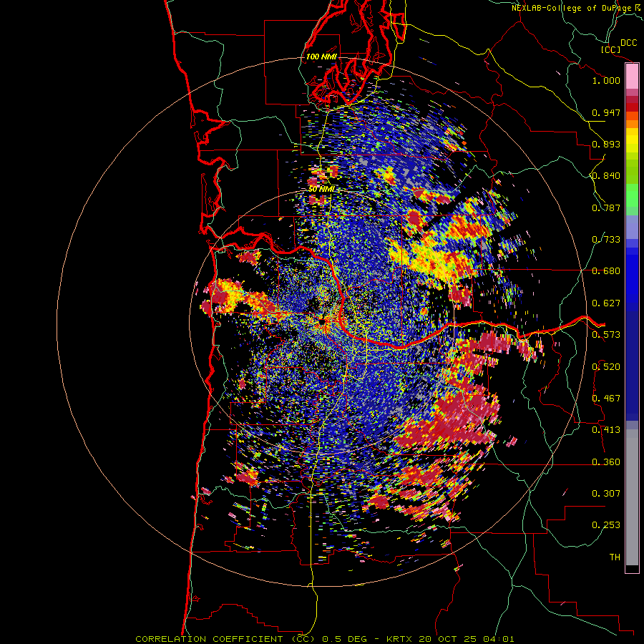Click the 0.733 color scale value
This screenshot has width=644, height=644.
(x=606, y=240)
